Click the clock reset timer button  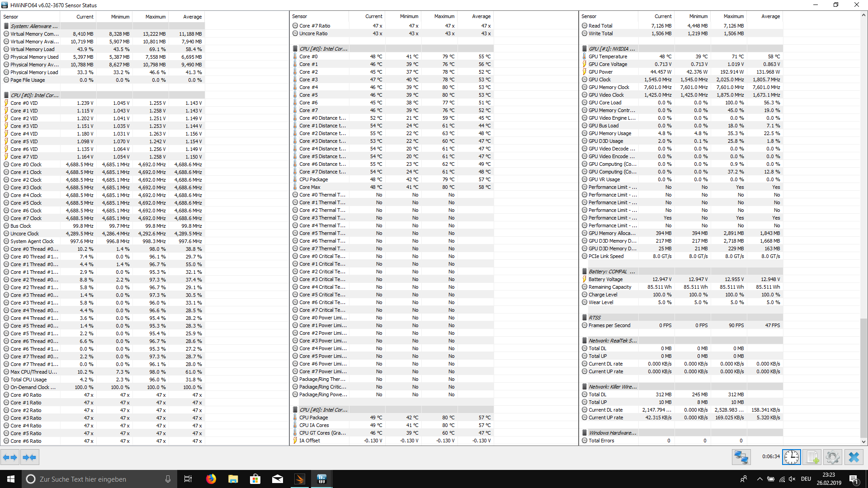[x=791, y=457]
